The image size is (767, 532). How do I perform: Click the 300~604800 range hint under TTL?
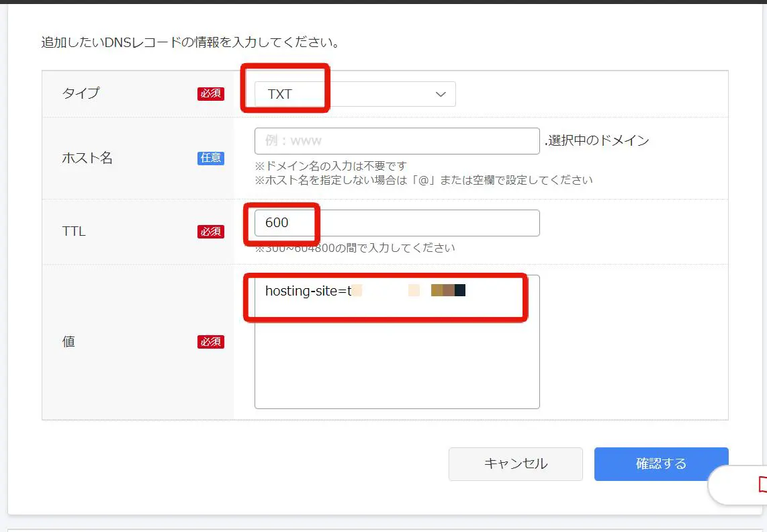click(355, 248)
